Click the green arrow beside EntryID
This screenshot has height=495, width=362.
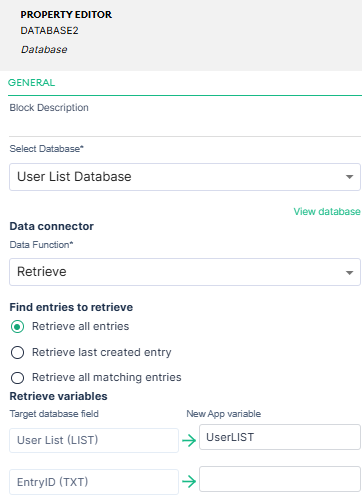[x=189, y=481]
